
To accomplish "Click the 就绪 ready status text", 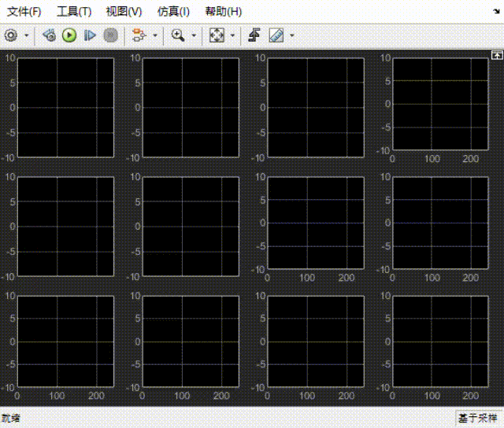I will (x=11, y=418).
